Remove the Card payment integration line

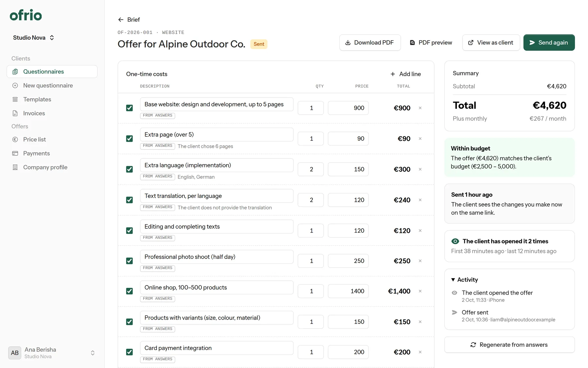420,352
